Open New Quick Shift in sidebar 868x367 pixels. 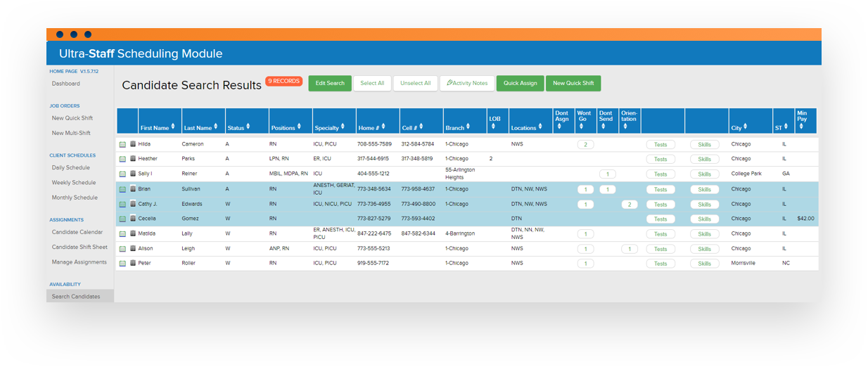(x=72, y=118)
